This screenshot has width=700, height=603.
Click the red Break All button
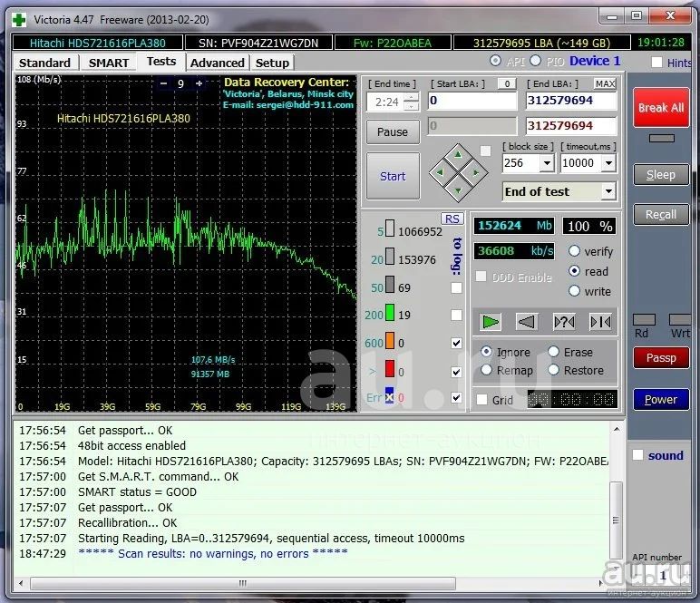point(661,108)
